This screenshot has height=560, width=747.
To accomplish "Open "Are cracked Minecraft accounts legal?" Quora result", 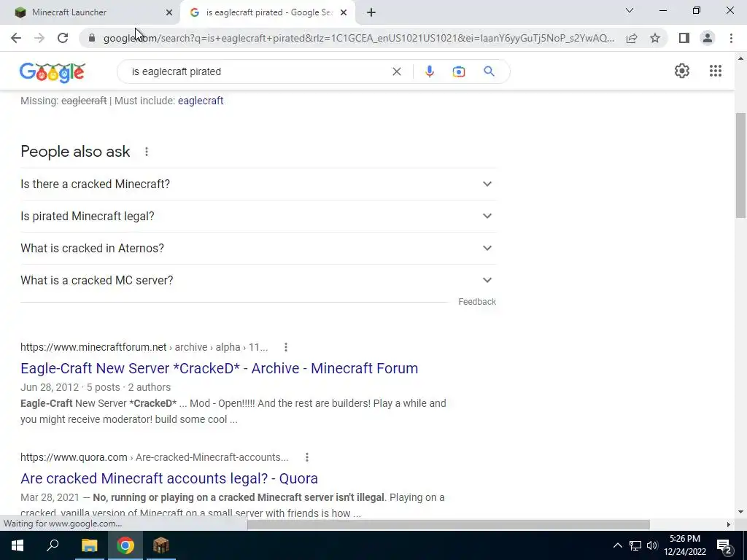I will click(x=169, y=478).
